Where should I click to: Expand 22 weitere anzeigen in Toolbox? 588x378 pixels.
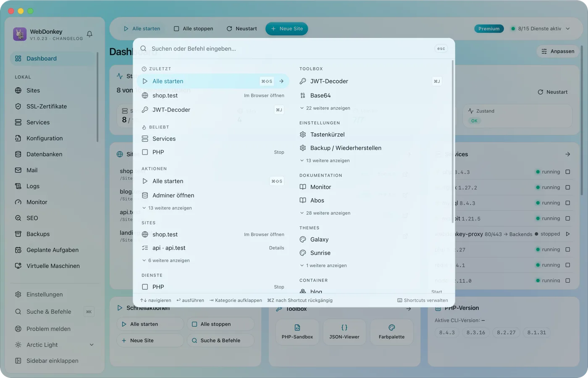click(x=325, y=108)
